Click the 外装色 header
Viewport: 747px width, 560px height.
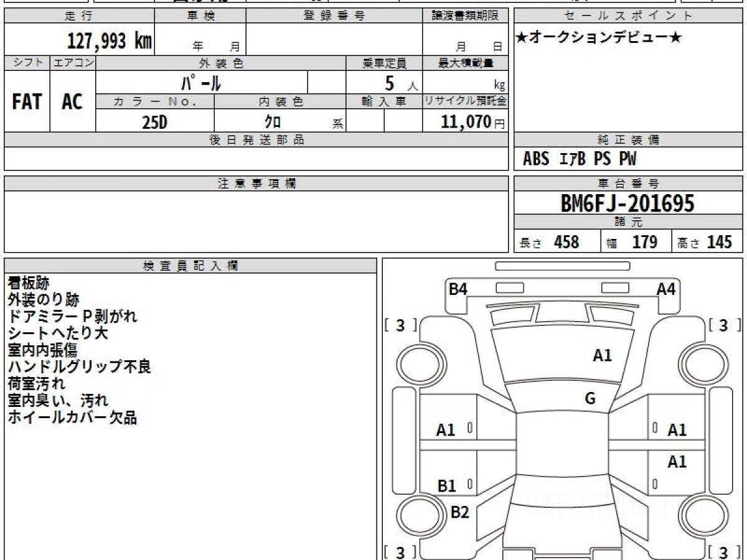click(x=221, y=63)
